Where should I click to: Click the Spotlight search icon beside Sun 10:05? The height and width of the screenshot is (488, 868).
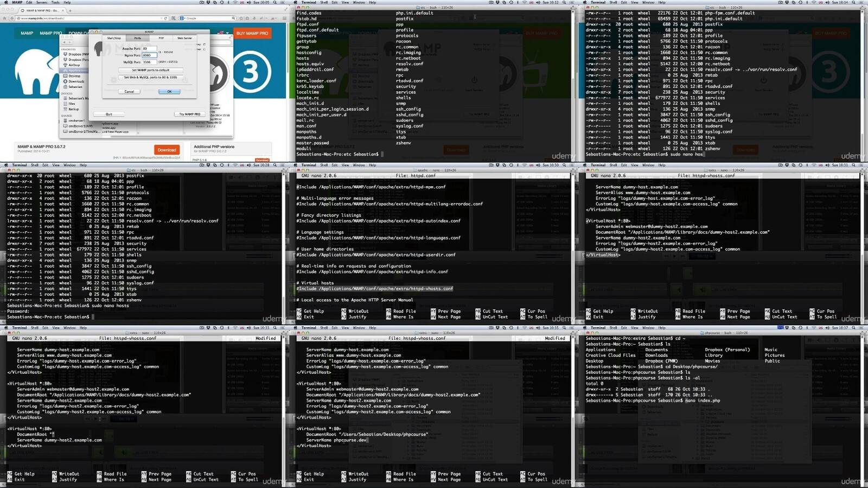click(275, 2)
